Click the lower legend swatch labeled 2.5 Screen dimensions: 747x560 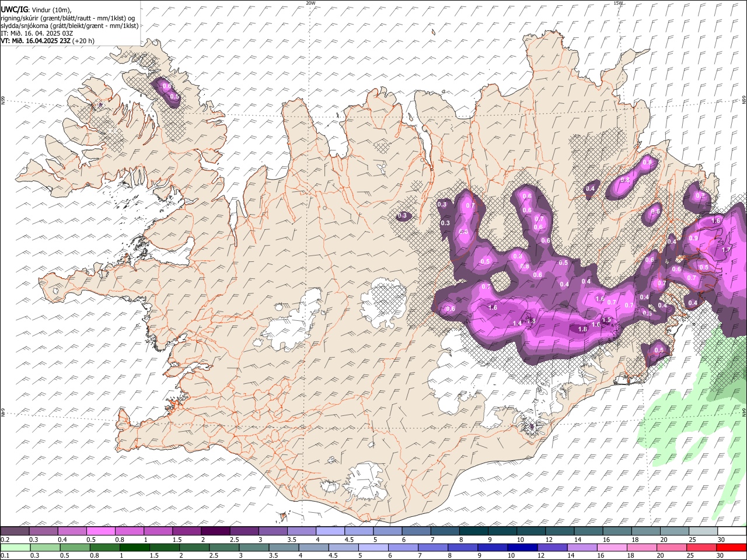click(x=224, y=547)
